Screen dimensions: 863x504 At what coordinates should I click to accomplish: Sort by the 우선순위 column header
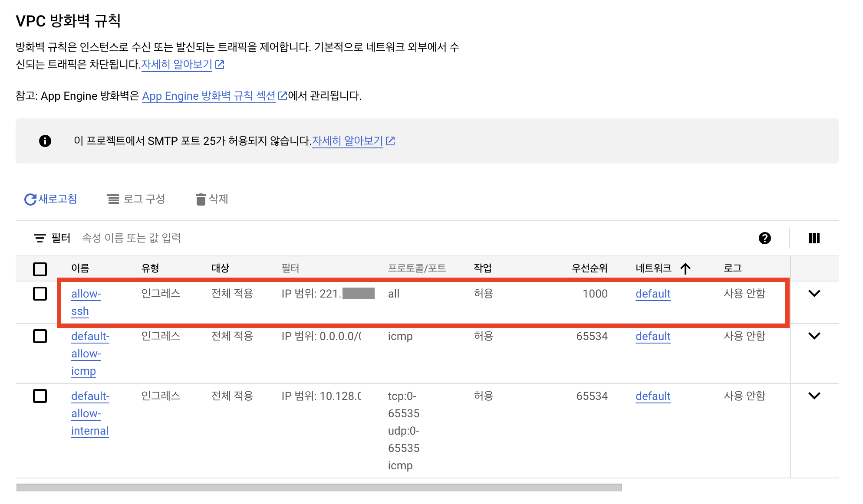click(589, 268)
